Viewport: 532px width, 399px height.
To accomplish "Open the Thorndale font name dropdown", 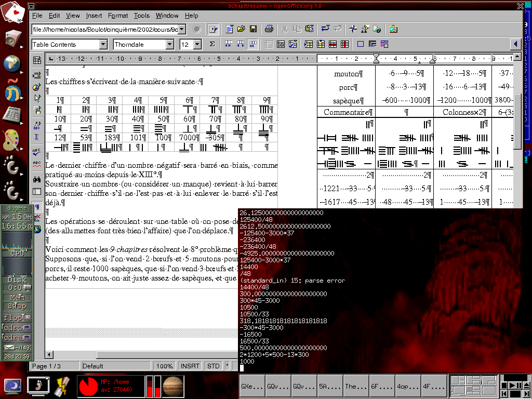I will (x=169, y=45).
